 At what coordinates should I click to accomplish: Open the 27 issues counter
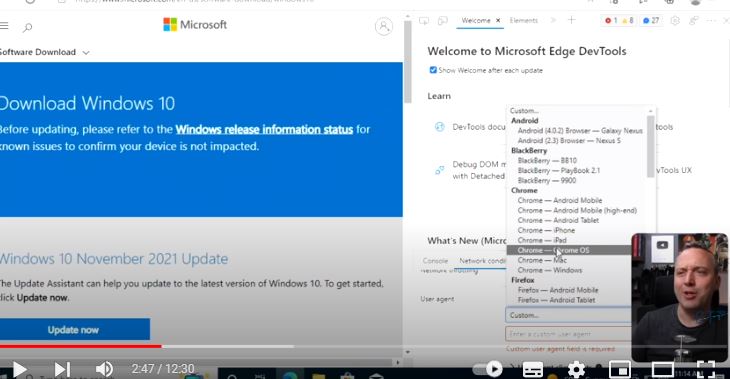651,20
